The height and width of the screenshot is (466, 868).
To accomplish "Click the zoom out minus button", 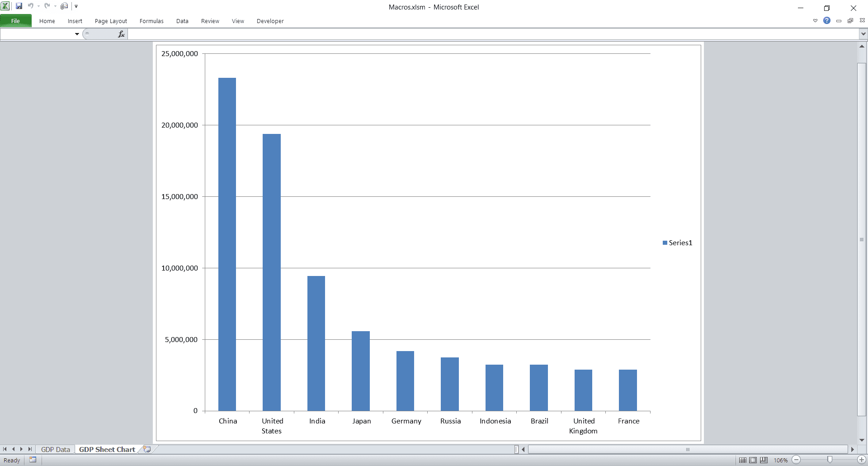I will click(x=797, y=460).
